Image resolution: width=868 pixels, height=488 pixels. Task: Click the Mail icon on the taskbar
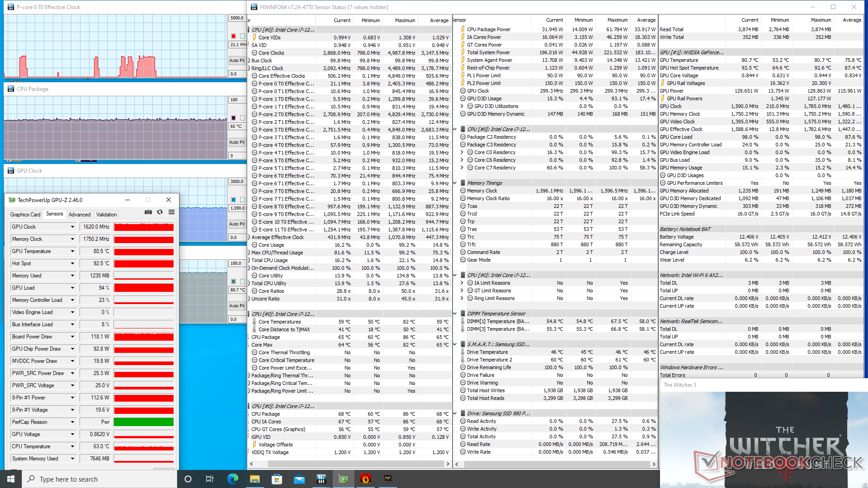pos(299,479)
